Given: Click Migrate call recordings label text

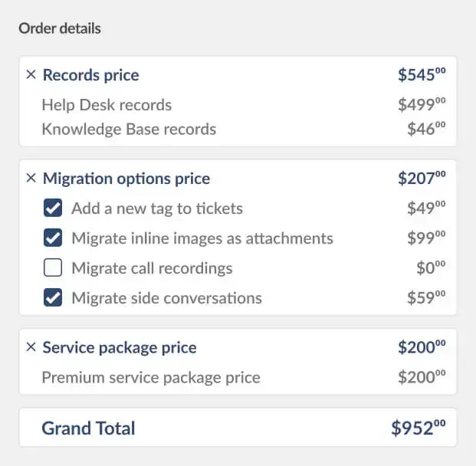Looking at the screenshot, I should pos(152,268).
